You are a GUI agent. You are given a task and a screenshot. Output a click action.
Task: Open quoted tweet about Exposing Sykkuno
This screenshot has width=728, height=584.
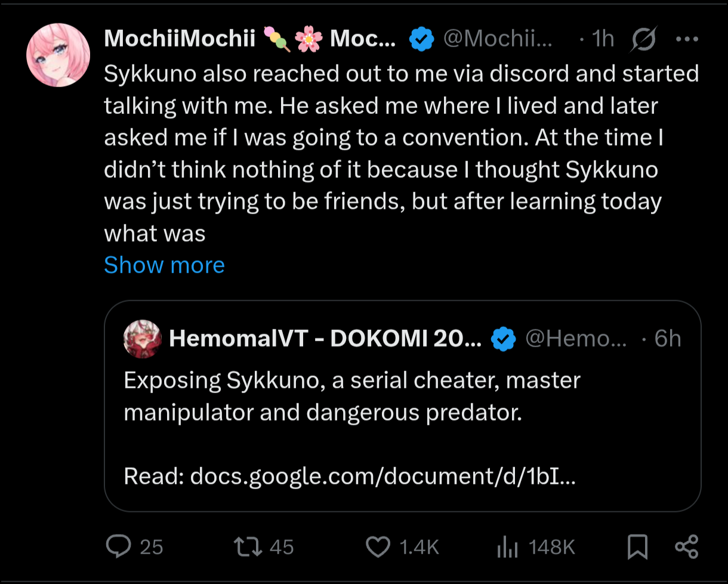tap(402, 406)
